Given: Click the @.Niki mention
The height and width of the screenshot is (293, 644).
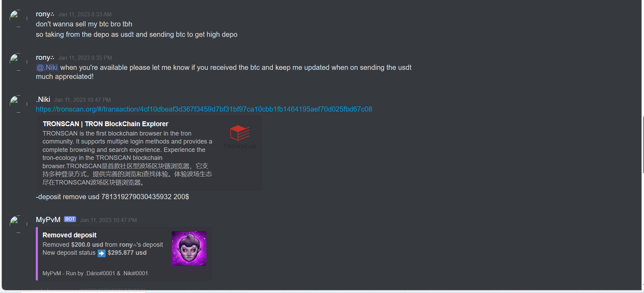Looking at the screenshot, I should 47,67.
